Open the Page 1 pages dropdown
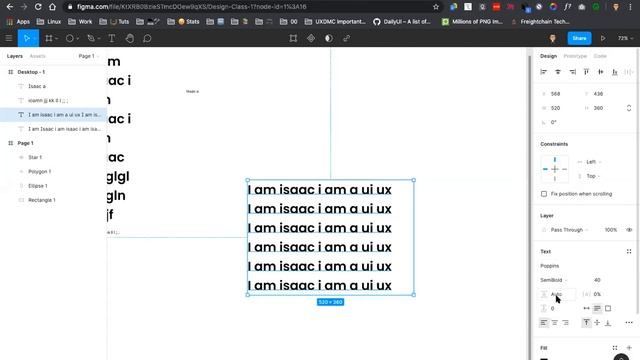Viewport: 640px width, 360px height. (89, 56)
